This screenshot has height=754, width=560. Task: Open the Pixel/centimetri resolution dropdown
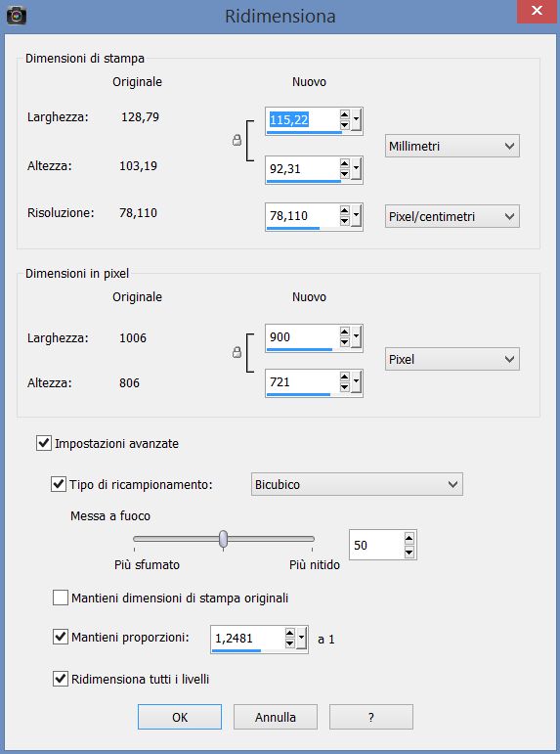coord(452,216)
